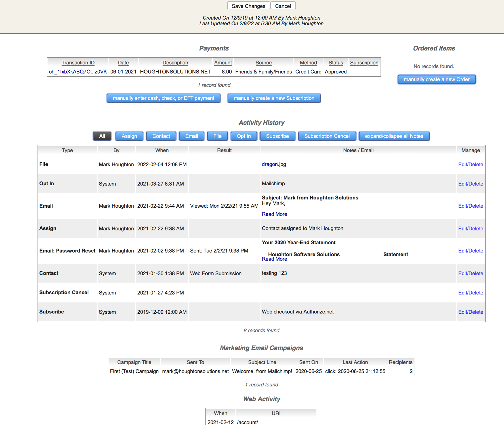Show only Opt In activity
Image resolution: width=504 pixels, height=425 pixels.
pyautogui.click(x=244, y=136)
